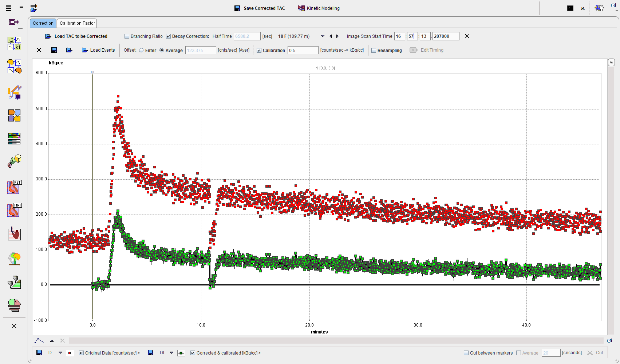The width and height of the screenshot is (620, 364).
Task: Open the speech-bubble modeling sidebar tool
Action: pos(15,67)
